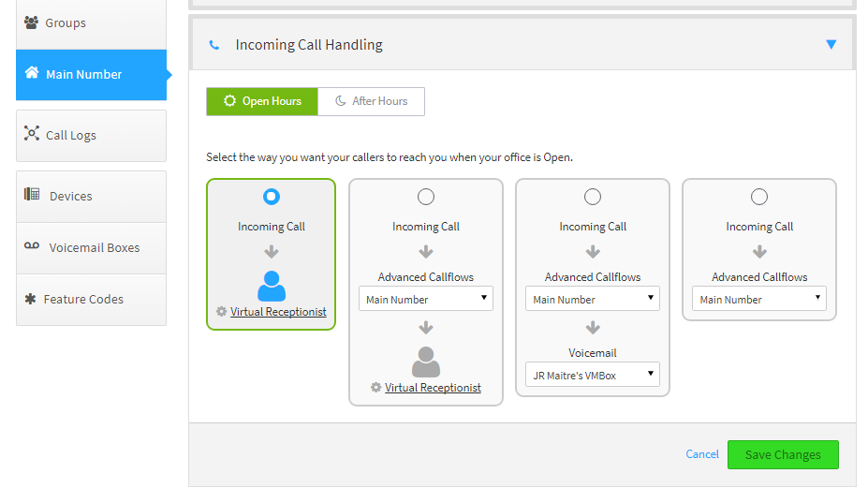
Task: Click the blue Virtual Receptionist person icon
Action: (272, 286)
